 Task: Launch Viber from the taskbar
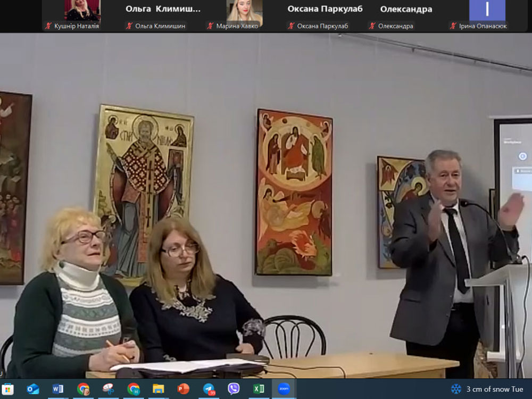[234, 389]
